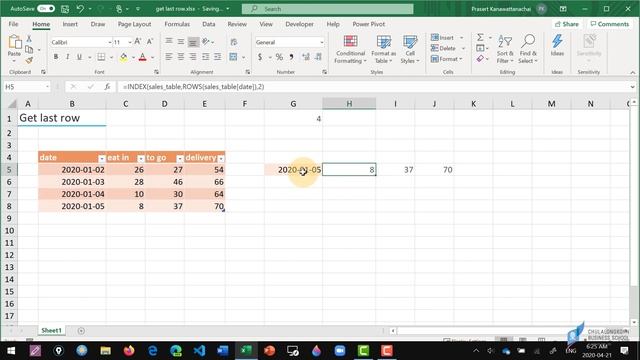640x360 pixels.
Task: Open the to go column filter dropdown
Action: tap(180, 158)
